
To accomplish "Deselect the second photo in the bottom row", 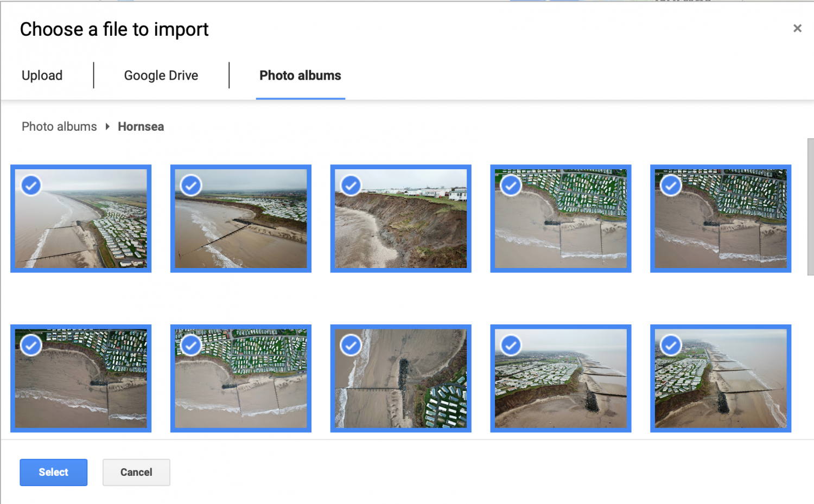I will pos(190,345).
